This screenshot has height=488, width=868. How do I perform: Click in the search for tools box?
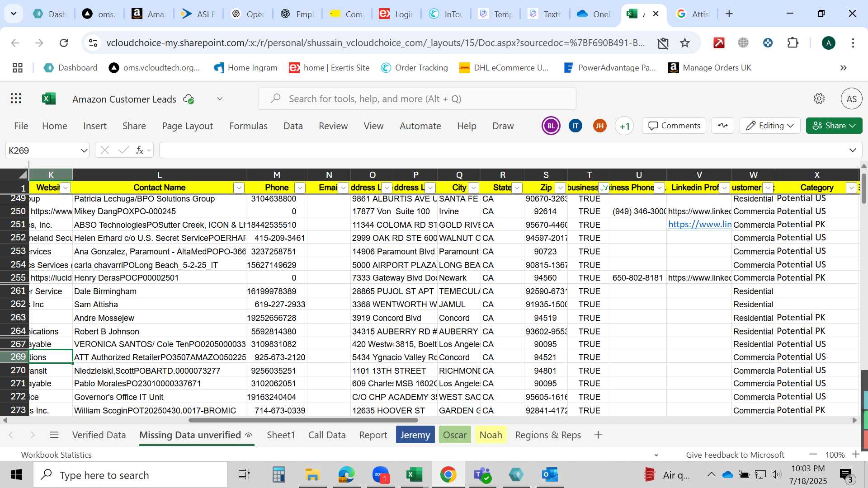(417, 99)
